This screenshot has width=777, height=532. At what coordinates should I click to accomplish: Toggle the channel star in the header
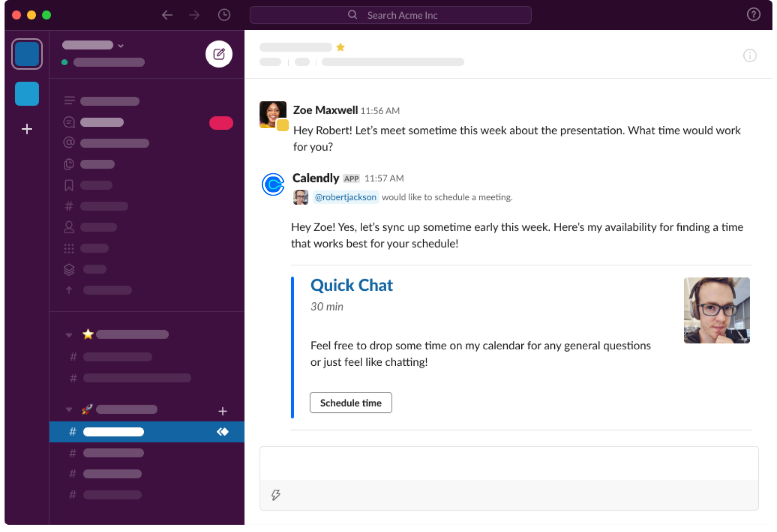pyautogui.click(x=340, y=47)
